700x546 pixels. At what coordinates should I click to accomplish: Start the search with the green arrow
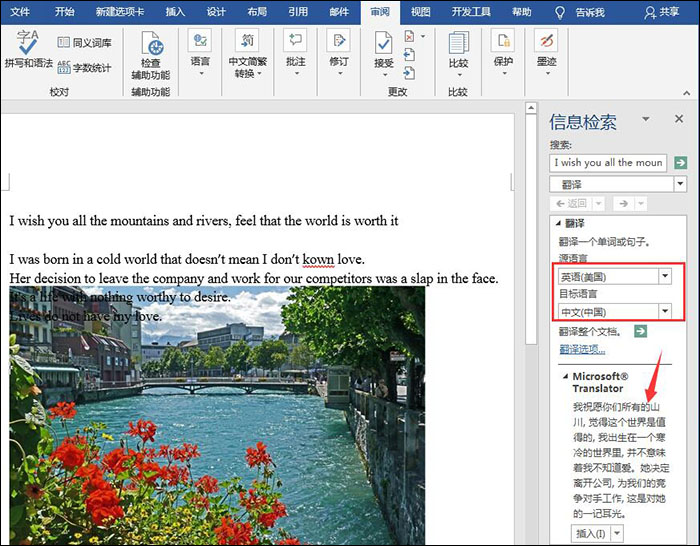(680, 163)
